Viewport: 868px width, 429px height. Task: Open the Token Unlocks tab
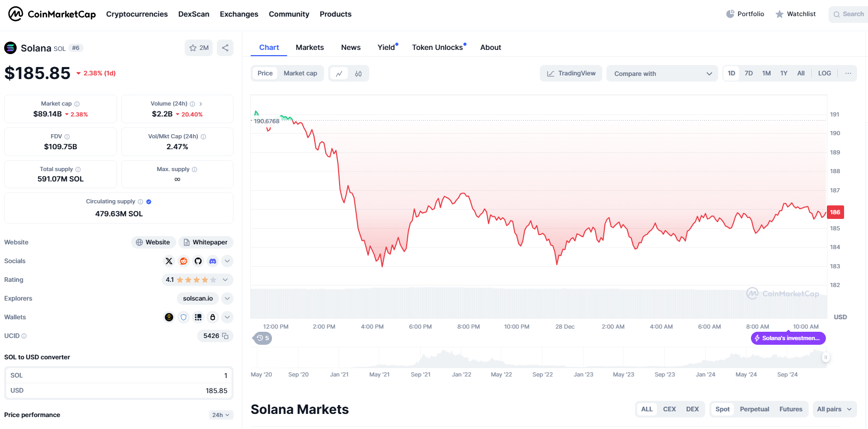point(438,47)
